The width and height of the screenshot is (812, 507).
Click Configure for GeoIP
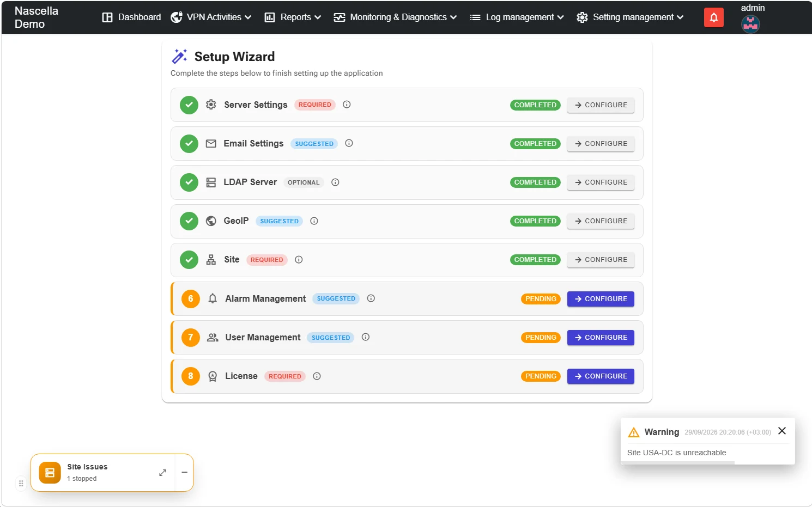pos(601,221)
